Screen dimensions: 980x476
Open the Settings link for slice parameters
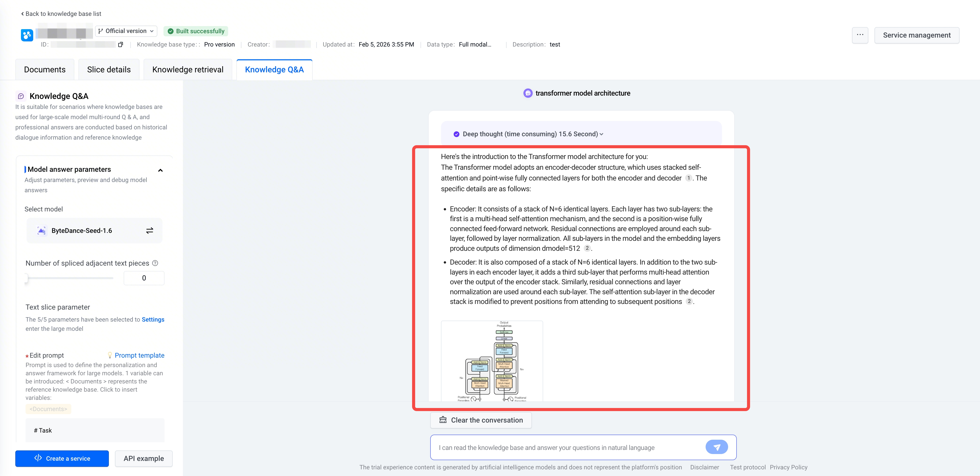(153, 320)
